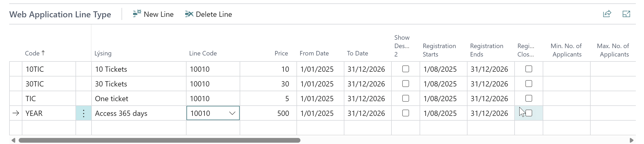Click the Registration Starts column header
Viewport: 644px width, 144px height.
click(x=439, y=50)
